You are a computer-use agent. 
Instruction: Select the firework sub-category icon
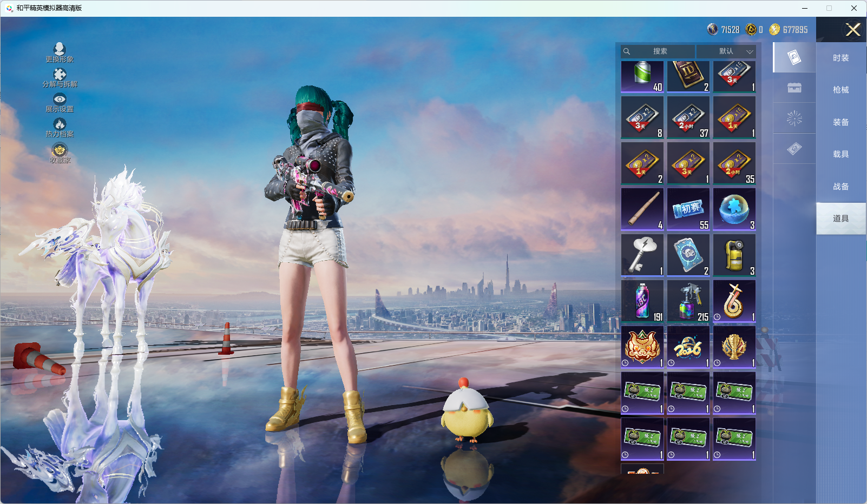pyautogui.click(x=794, y=118)
